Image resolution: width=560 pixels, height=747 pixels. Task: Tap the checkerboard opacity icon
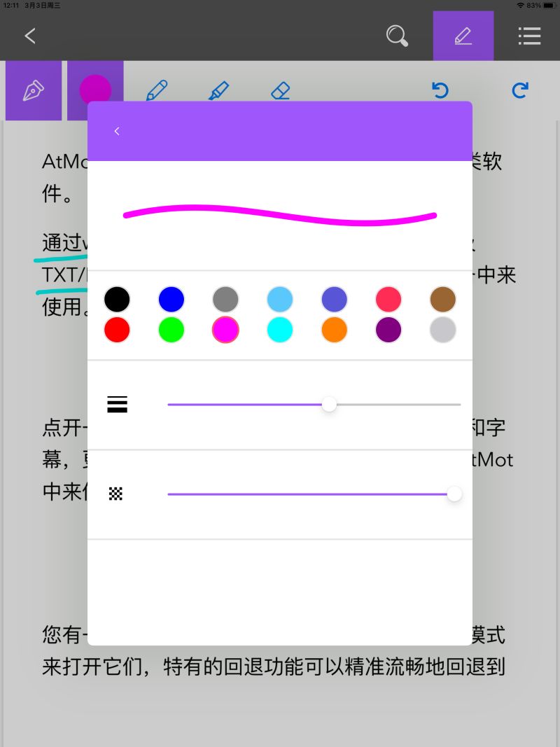click(115, 494)
